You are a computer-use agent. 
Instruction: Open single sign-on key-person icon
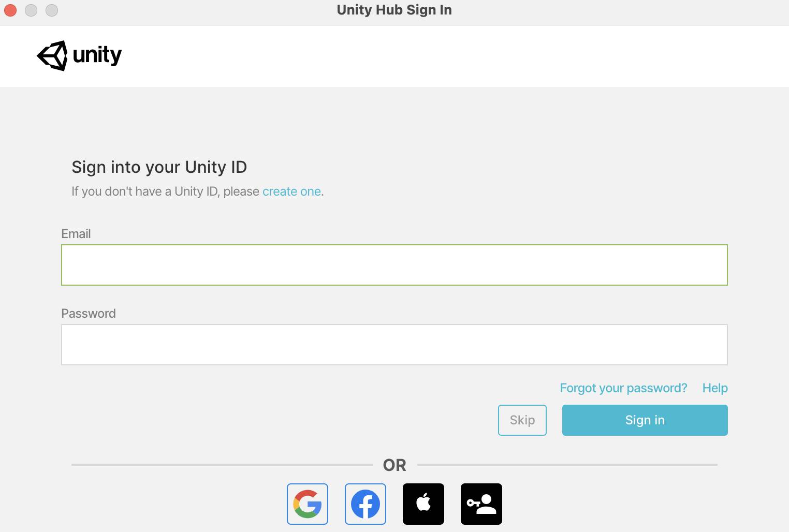481,504
